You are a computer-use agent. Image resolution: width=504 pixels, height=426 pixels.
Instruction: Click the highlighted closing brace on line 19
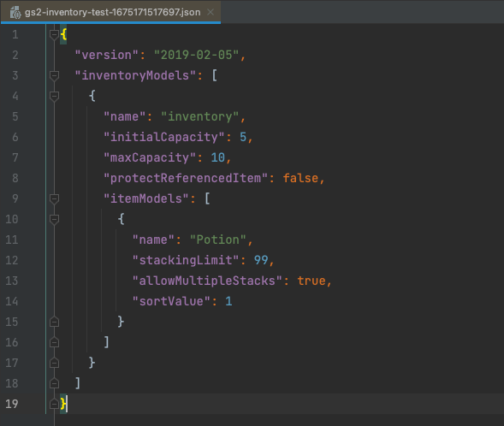(63, 404)
